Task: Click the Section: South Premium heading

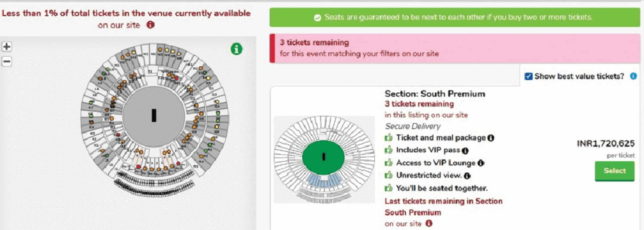Action: tap(435, 94)
